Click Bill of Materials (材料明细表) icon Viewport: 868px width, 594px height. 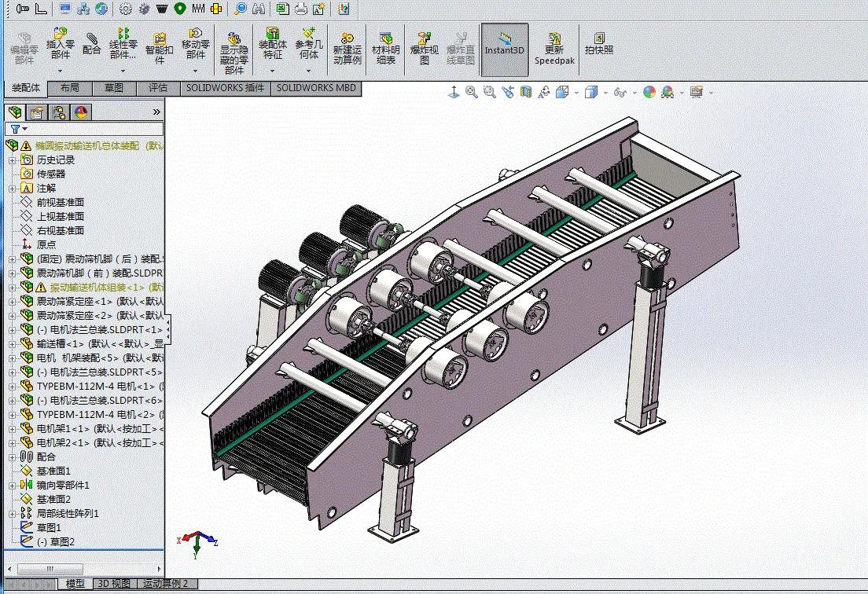pyautogui.click(x=386, y=38)
